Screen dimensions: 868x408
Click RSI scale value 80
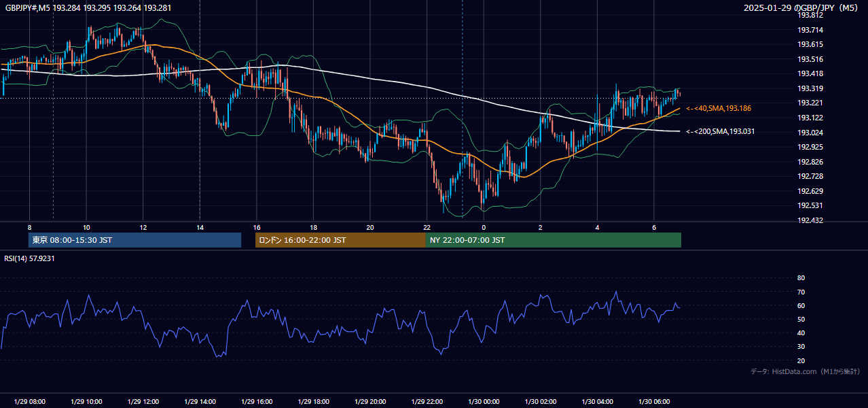(x=801, y=278)
